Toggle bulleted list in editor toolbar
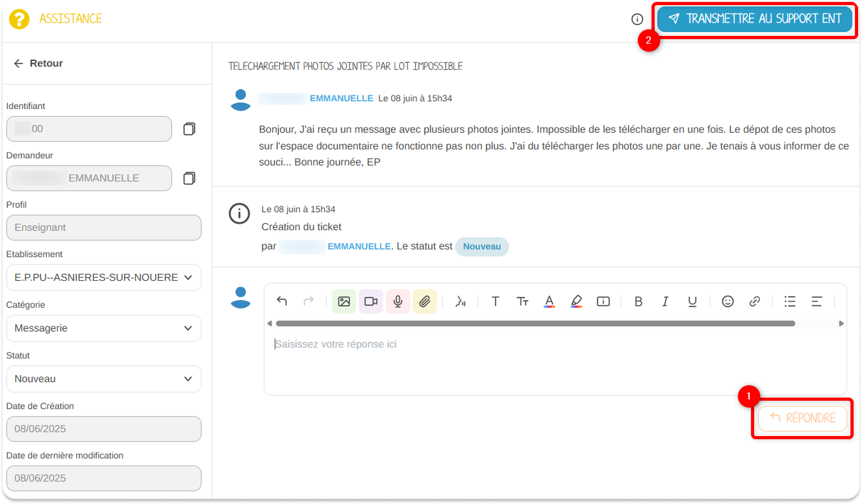Screen dimensions: 862x504 790,301
